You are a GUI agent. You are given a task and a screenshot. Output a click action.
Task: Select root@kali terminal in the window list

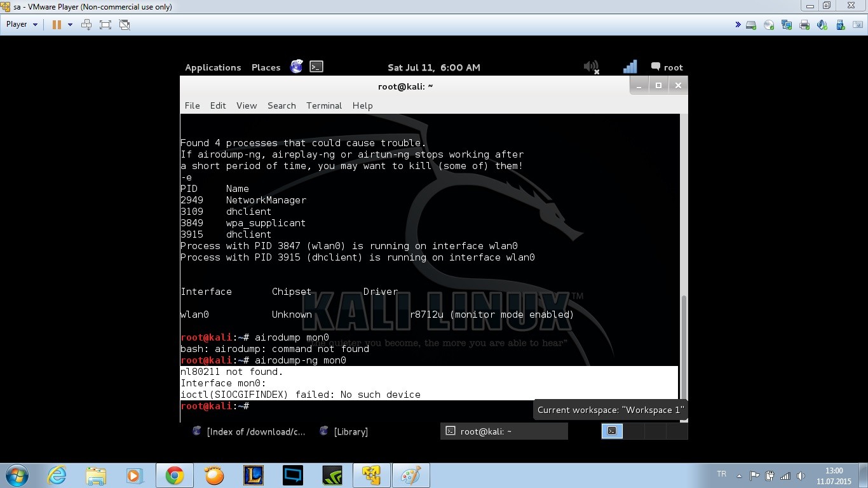click(504, 431)
